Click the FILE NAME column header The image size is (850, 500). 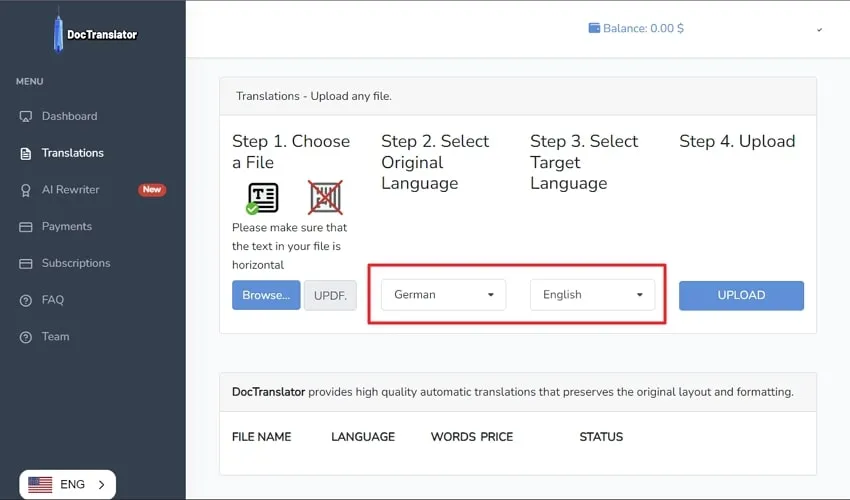pyautogui.click(x=261, y=437)
